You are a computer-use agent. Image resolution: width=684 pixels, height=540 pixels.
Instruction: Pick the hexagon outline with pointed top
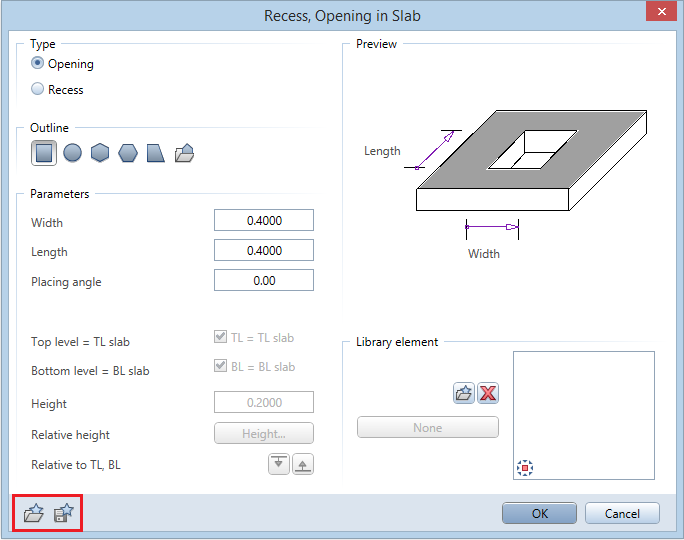coord(100,153)
